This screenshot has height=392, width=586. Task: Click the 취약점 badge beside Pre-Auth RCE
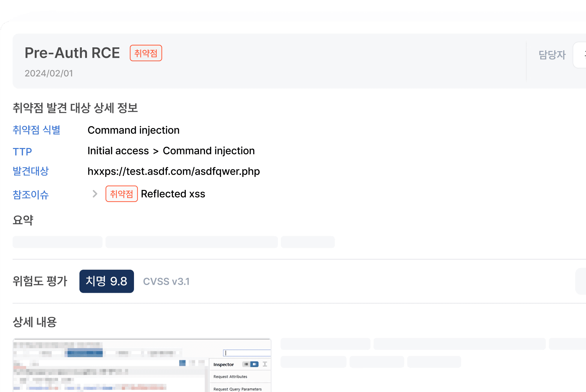click(146, 53)
